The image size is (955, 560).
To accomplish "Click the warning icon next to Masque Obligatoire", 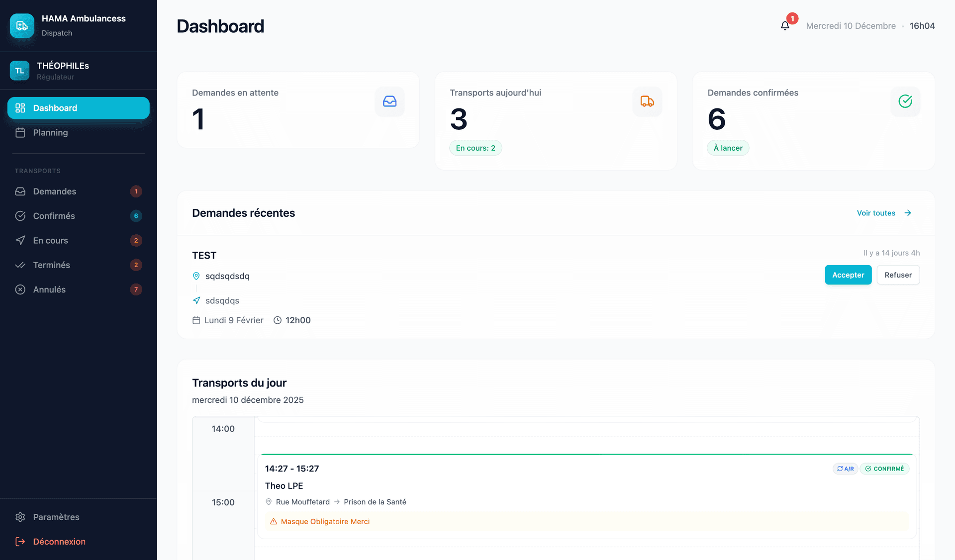I will (273, 521).
